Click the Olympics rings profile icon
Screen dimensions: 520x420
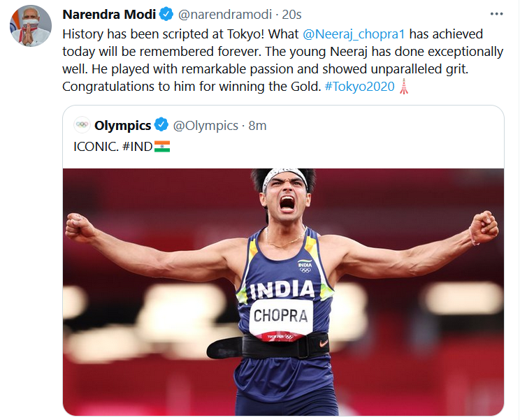point(82,126)
